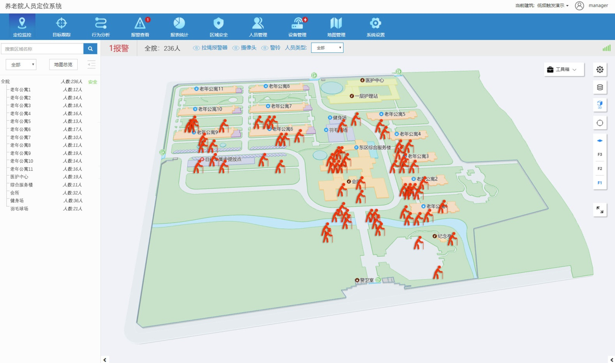The image size is (615, 363).
Task: Switch to floor F2
Action: (x=600, y=169)
